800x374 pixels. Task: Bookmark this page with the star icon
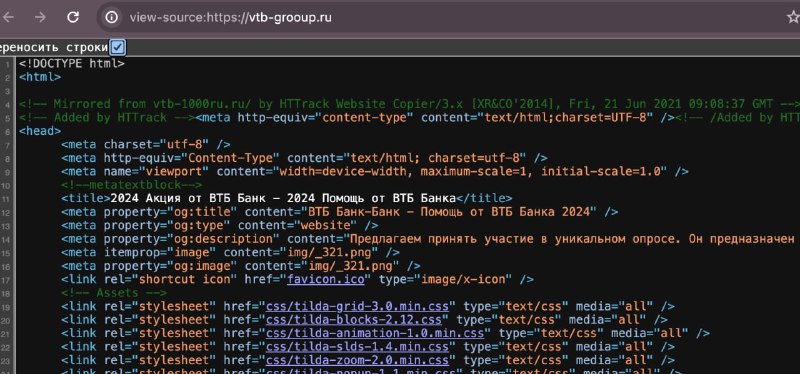[x=793, y=17]
